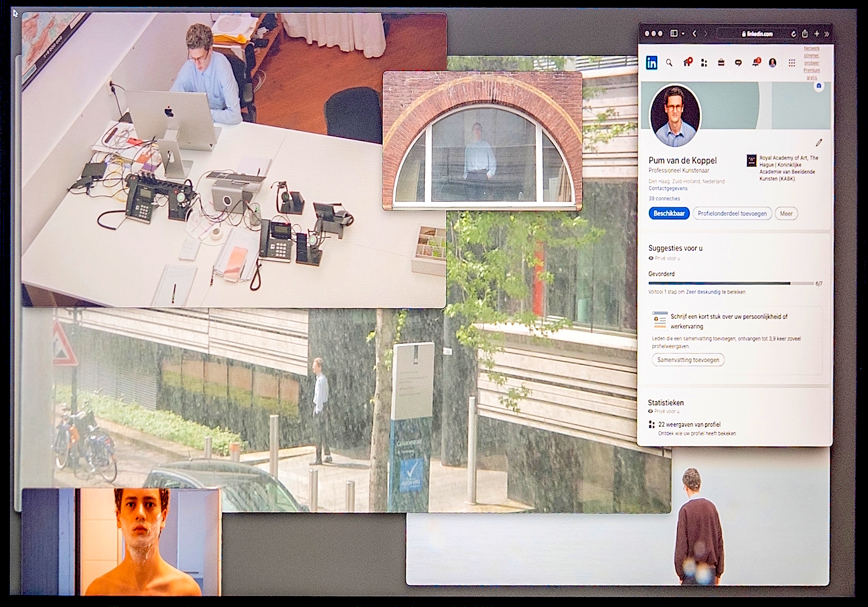
Task: Open the Meer options button
Action: point(786,213)
